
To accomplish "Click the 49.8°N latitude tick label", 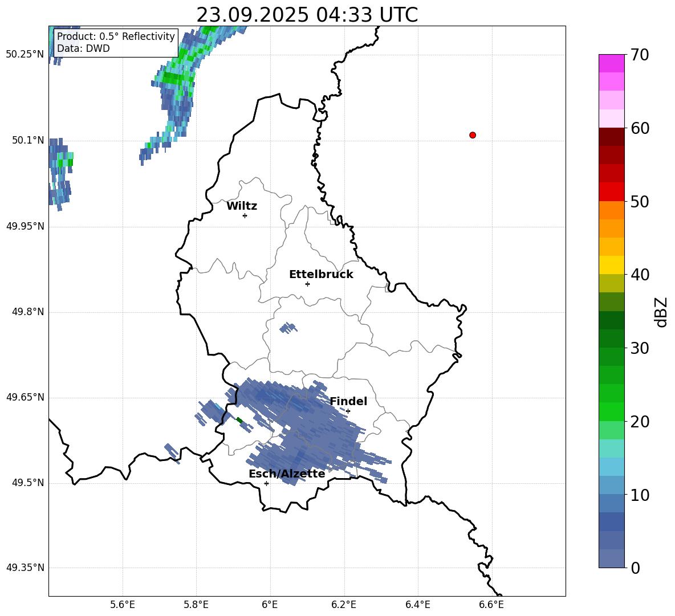I will [28, 312].
